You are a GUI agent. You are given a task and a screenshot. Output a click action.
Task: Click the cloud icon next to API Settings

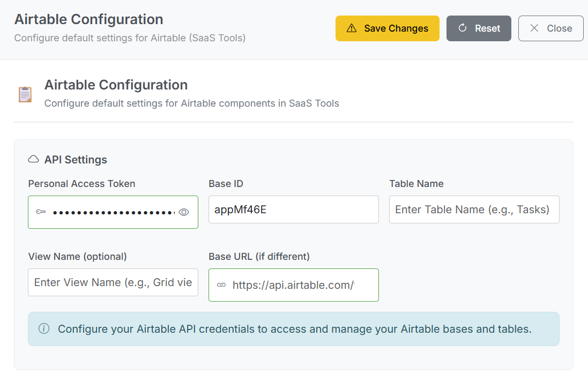click(x=33, y=159)
